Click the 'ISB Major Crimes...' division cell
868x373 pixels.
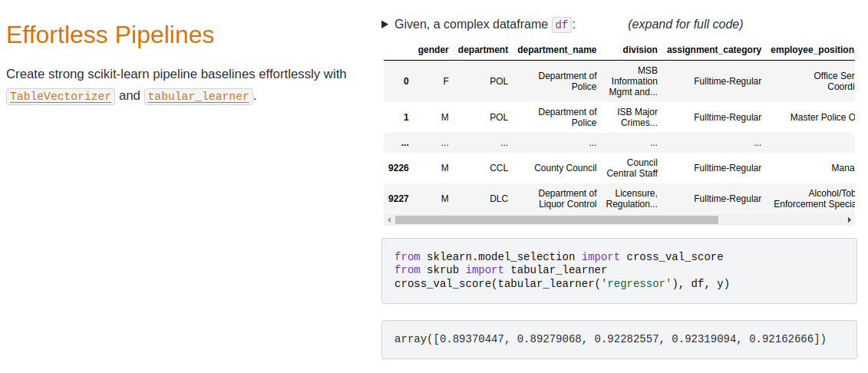637,117
